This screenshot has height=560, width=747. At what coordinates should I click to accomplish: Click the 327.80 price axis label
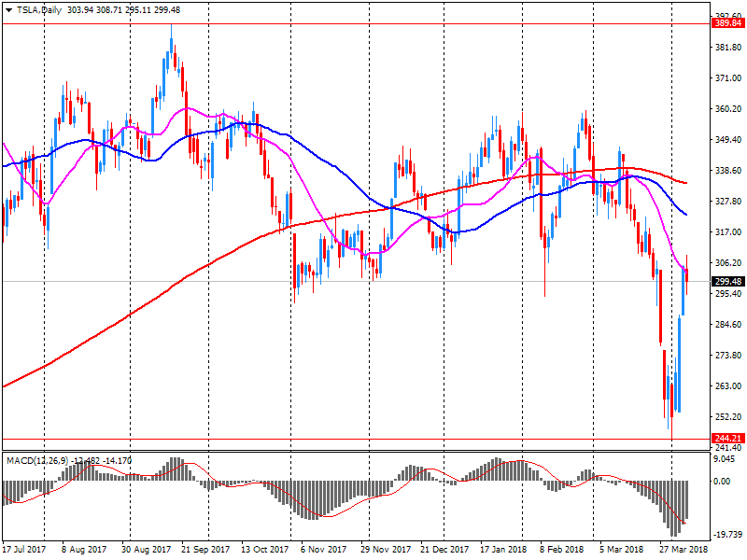tap(728, 202)
